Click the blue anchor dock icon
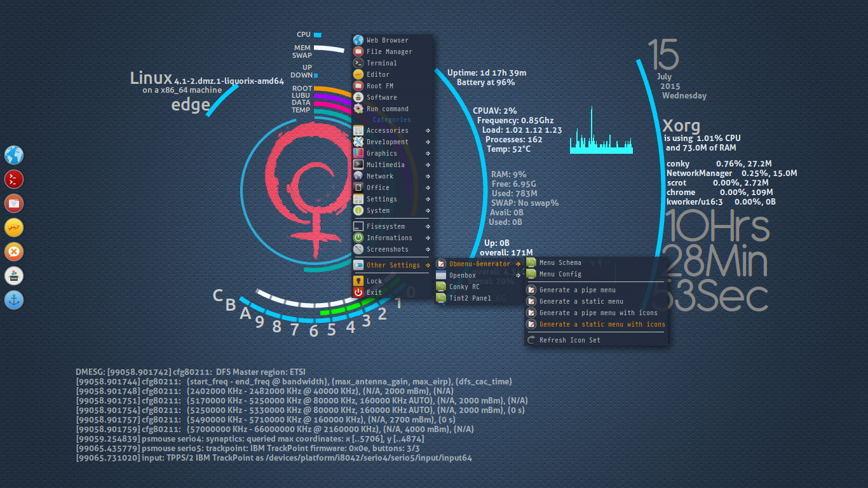The image size is (868, 488). (14, 300)
